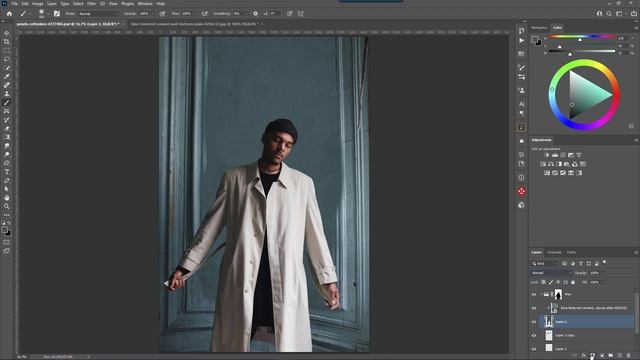Open the brush preset picker arrow
The image size is (640, 360).
(48, 14)
